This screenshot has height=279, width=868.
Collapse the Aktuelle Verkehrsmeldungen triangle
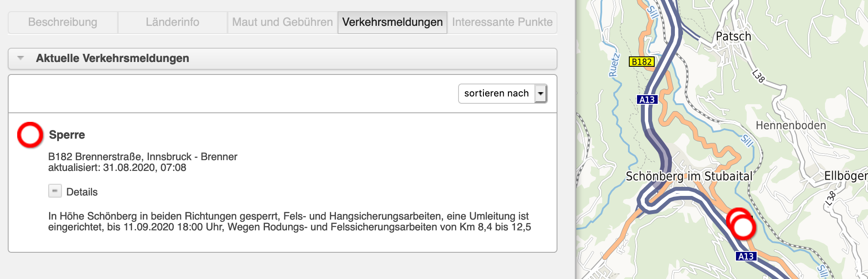[x=21, y=58]
